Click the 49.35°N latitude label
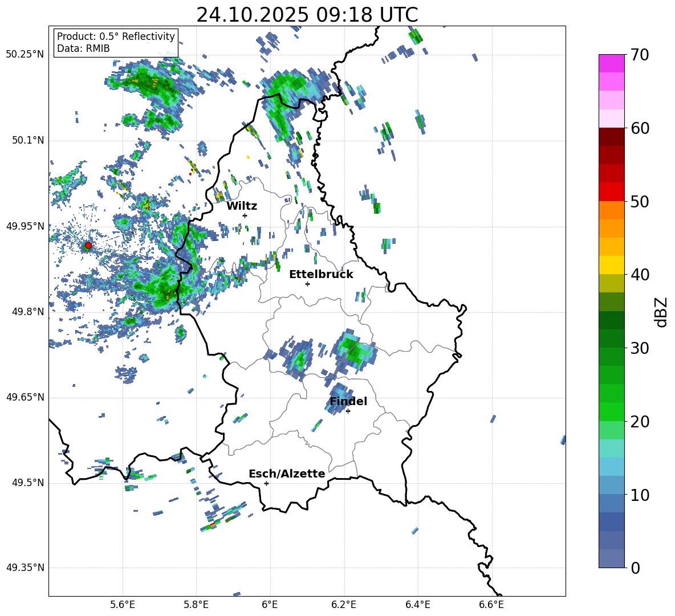 pos(25,568)
